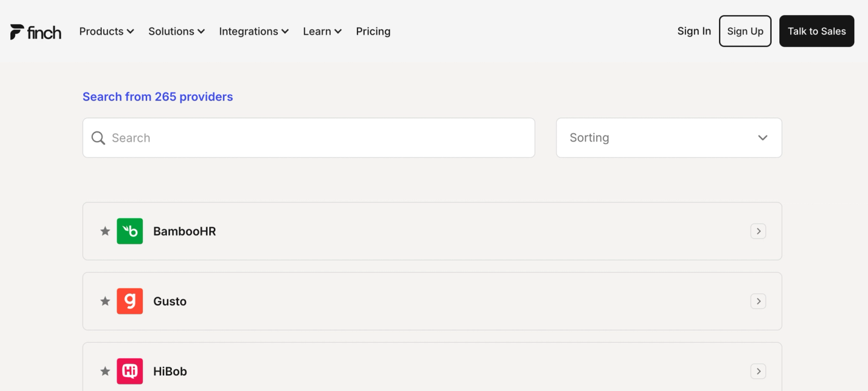Click "Search from 265 providers" heading
Screen dimensions: 868x391
[158, 97]
